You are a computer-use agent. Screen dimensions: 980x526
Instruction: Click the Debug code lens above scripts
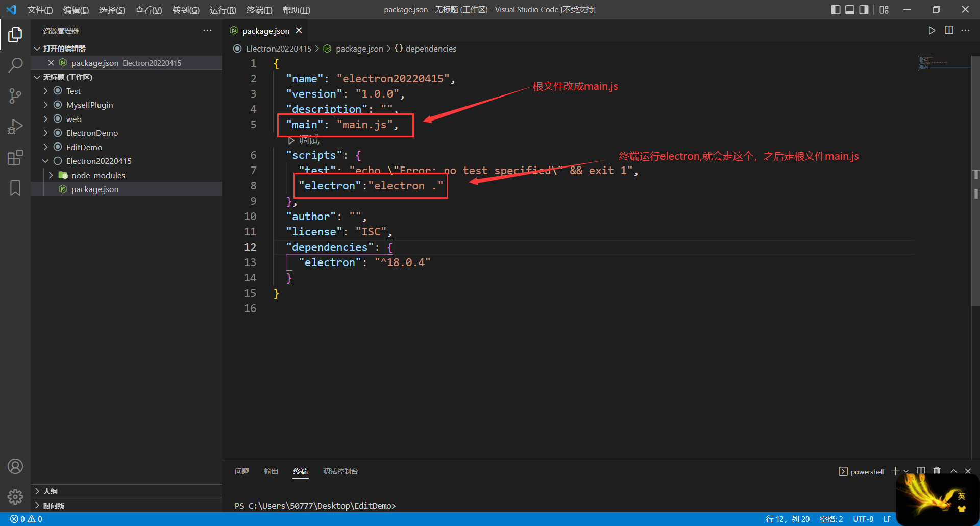304,140
